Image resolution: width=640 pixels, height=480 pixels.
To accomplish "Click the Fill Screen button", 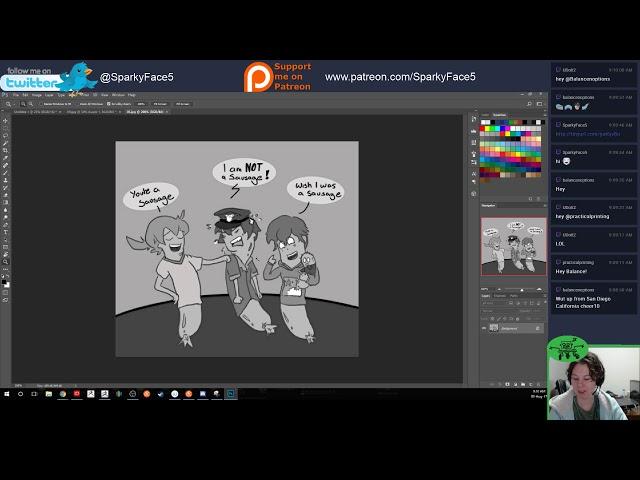I will [x=183, y=104].
